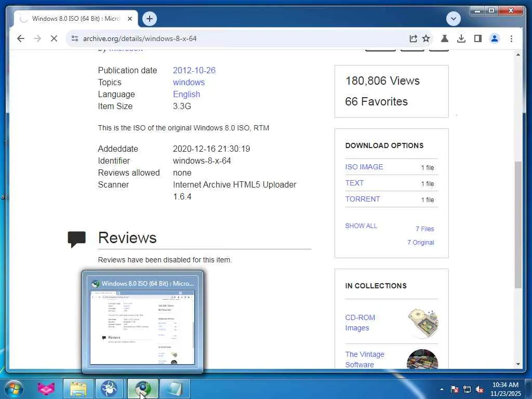The image size is (532, 399).
Task: Click the forward navigation arrow
Action: click(37, 38)
